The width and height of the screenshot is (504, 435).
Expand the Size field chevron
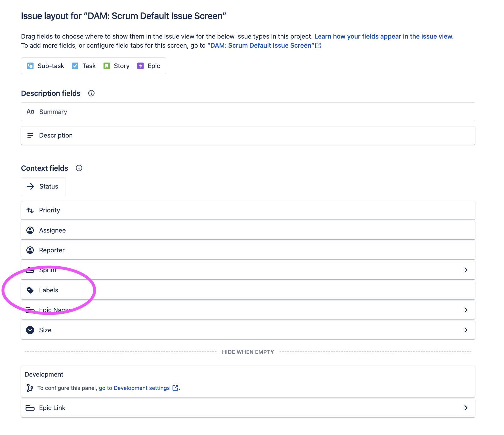click(x=466, y=330)
